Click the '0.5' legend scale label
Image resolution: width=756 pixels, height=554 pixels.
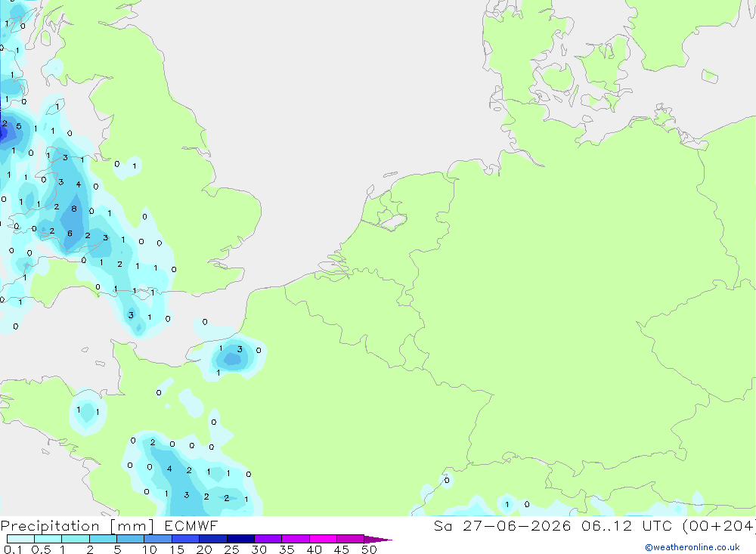(x=41, y=549)
